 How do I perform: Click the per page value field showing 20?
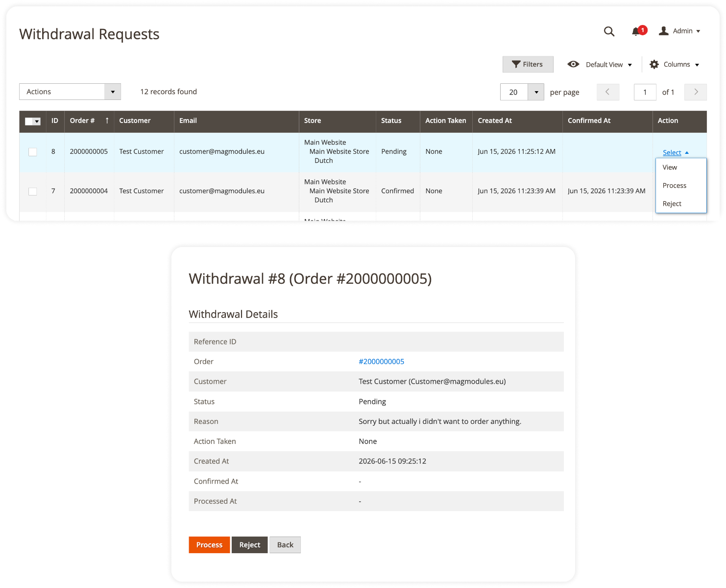514,92
